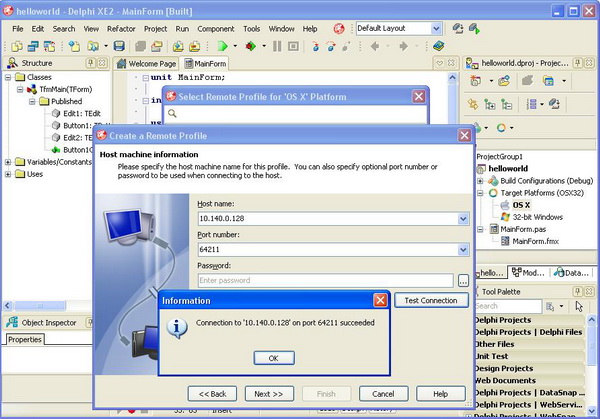Click the red debug Run Without Debugging icon
The image size is (600, 419).
click(251, 46)
